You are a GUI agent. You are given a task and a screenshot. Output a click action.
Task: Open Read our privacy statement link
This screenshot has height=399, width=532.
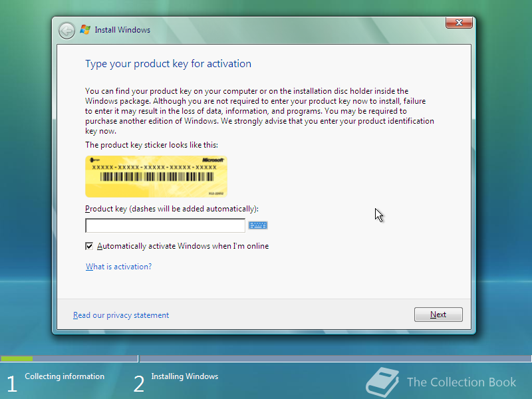pos(121,315)
